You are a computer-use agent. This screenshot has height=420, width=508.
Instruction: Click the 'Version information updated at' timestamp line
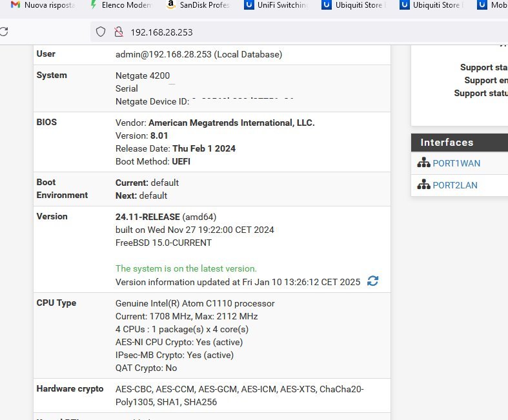(238, 282)
